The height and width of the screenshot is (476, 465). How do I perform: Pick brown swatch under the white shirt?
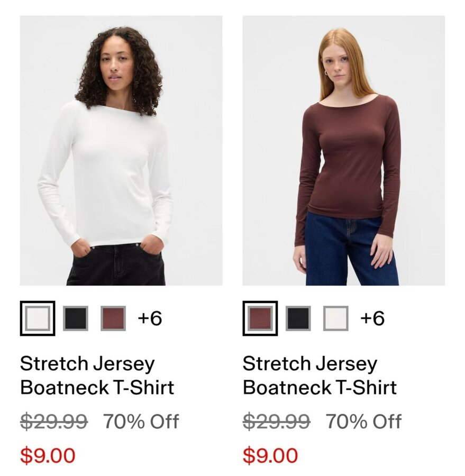coord(113,318)
